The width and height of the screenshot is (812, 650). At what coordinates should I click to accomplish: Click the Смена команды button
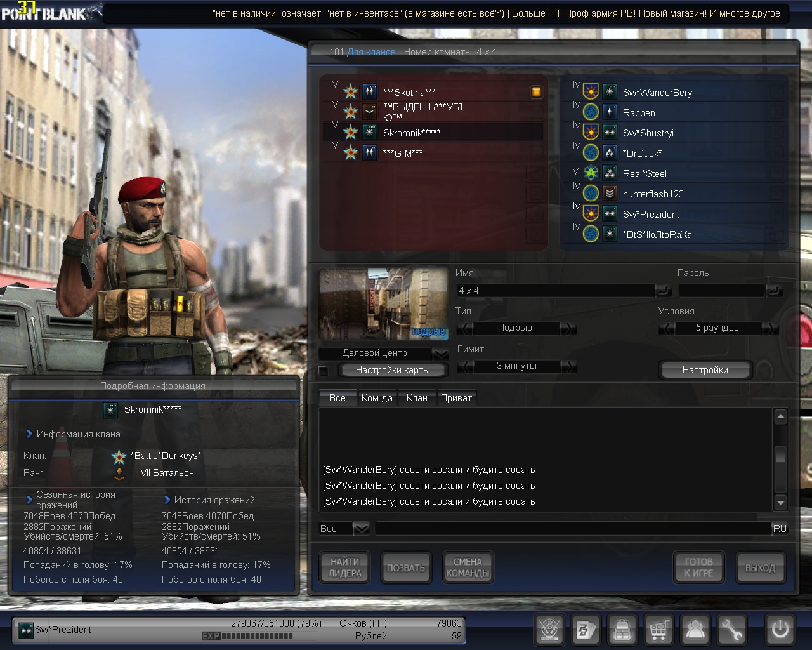(468, 567)
